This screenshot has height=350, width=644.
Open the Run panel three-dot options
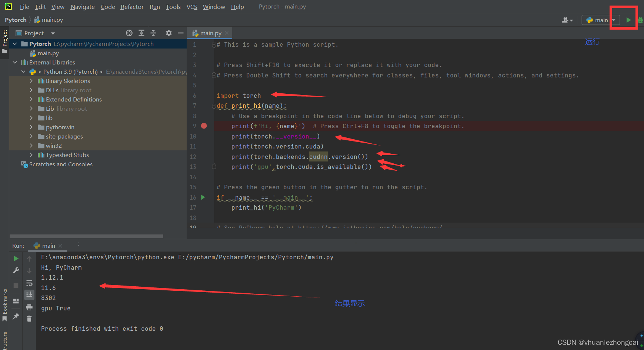pyautogui.click(x=78, y=244)
